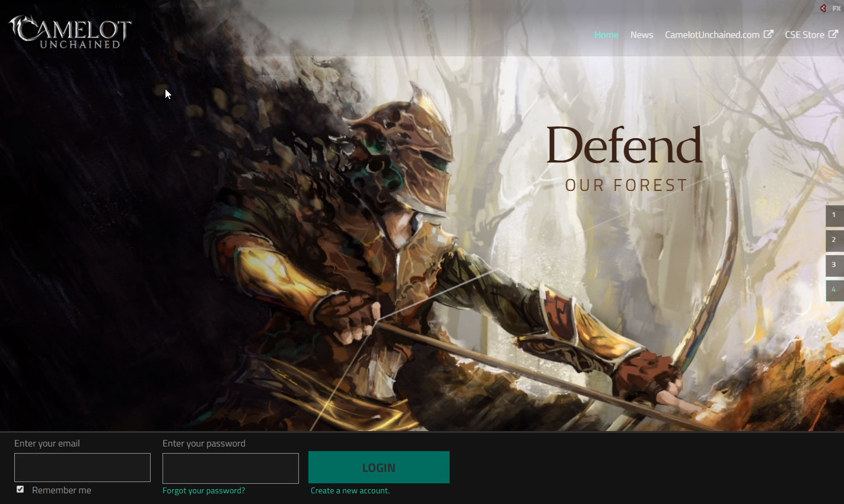This screenshot has height=504, width=844.
Task: Show slide 2 of the banner
Action: click(x=835, y=241)
